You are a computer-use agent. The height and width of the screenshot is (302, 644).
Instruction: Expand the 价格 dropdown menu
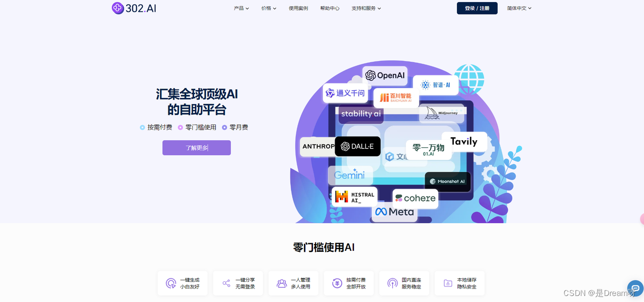click(x=269, y=8)
